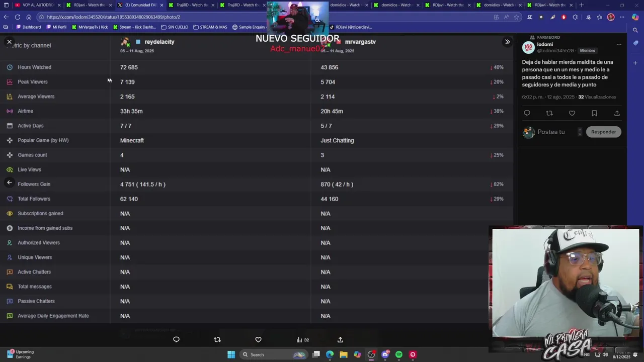The width and height of the screenshot is (644, 362).
Task: Open the Dashboard bookmark
Action: (x=29, y=27)
